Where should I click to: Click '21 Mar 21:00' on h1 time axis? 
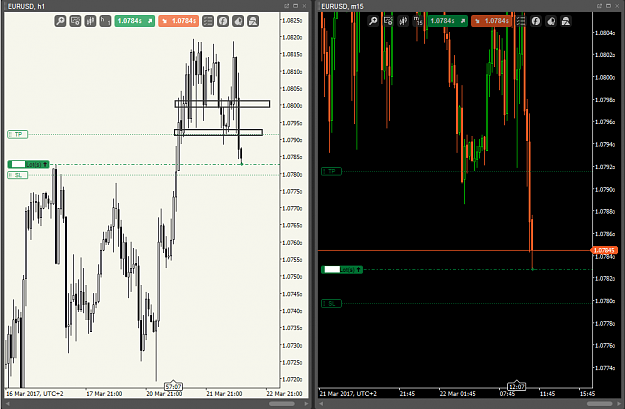[224, 394]
